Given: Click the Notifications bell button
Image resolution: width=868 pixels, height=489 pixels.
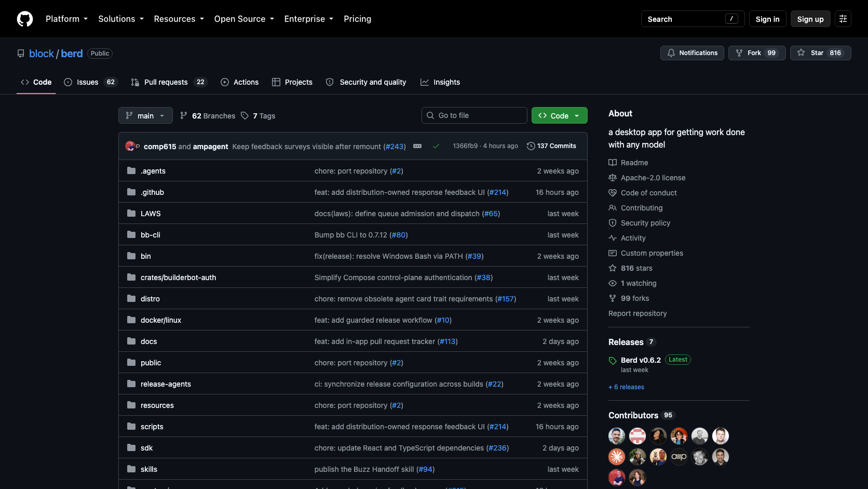Looking at the screenshot, I should tap(692, 53).
